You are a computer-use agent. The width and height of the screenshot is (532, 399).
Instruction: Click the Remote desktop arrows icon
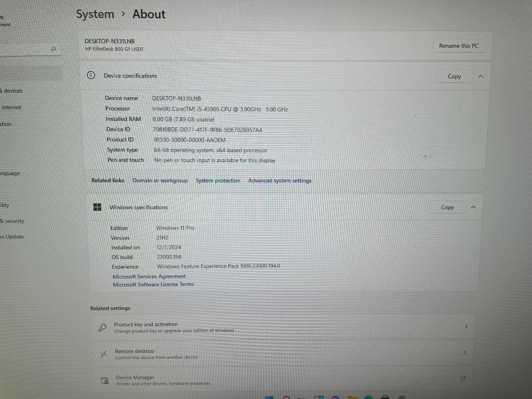[104, 354]
